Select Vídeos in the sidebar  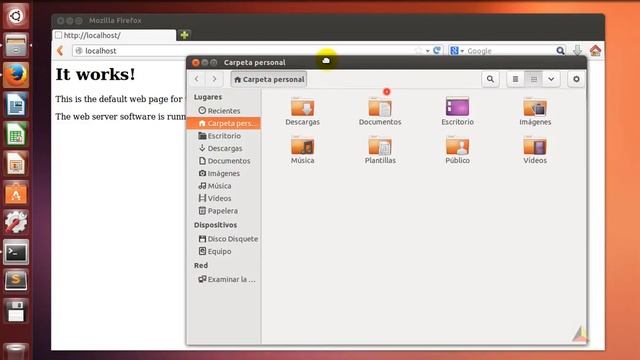point(224,198)
